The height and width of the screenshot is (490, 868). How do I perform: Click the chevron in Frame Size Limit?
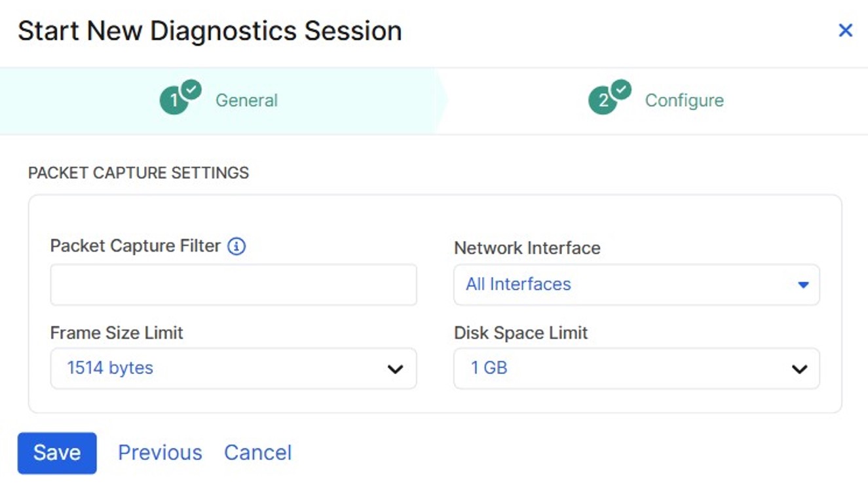tap(395, 369)
